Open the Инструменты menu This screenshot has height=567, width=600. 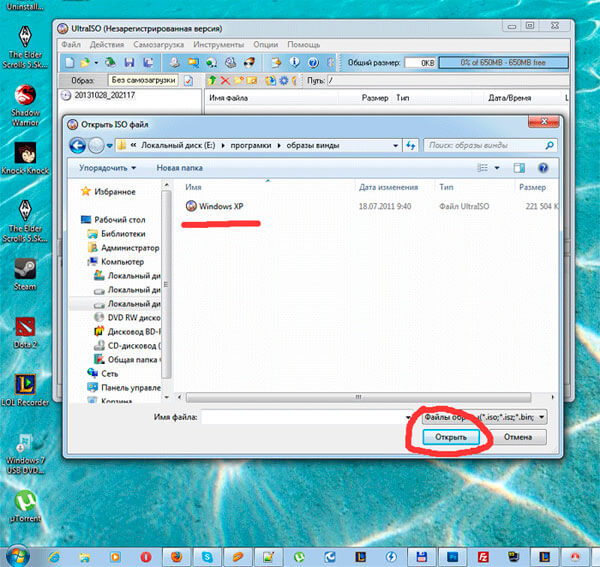(x=218, y=45)
